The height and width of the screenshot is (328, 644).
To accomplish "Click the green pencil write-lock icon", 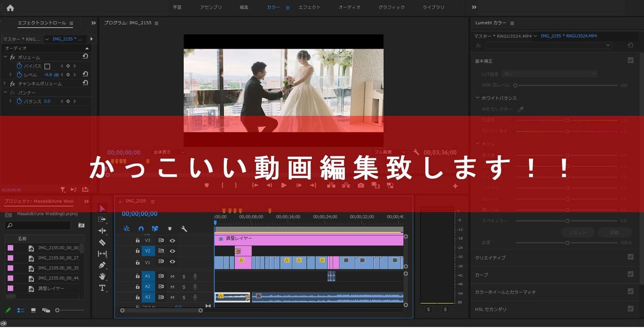I will coord(8,310).
